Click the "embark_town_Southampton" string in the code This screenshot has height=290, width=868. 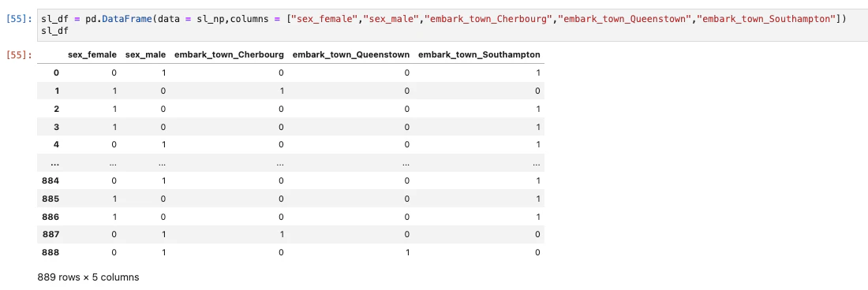[x=766, y=20]
